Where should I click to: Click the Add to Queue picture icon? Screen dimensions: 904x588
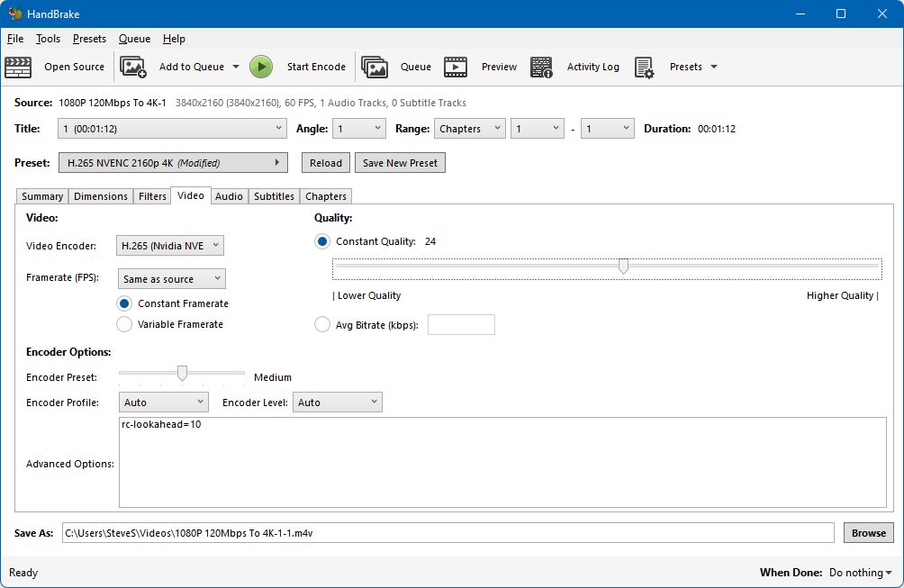[133, 67]
